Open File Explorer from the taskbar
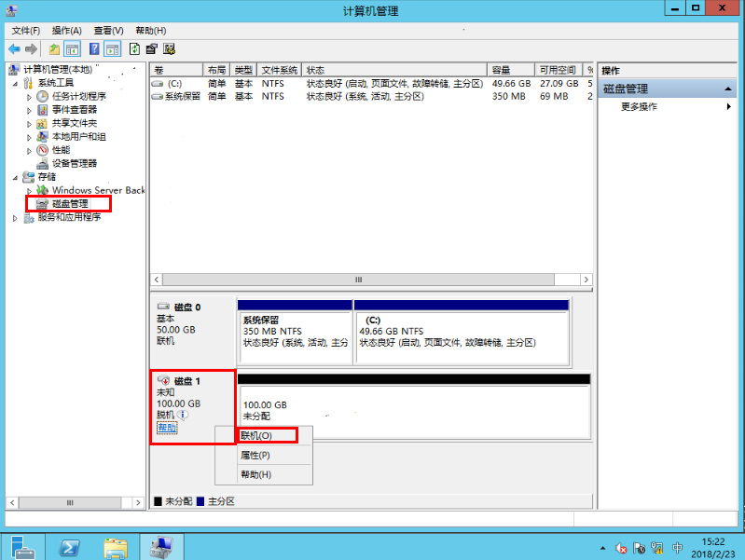This screenshot has height=560, width=745. click(116, 548)
